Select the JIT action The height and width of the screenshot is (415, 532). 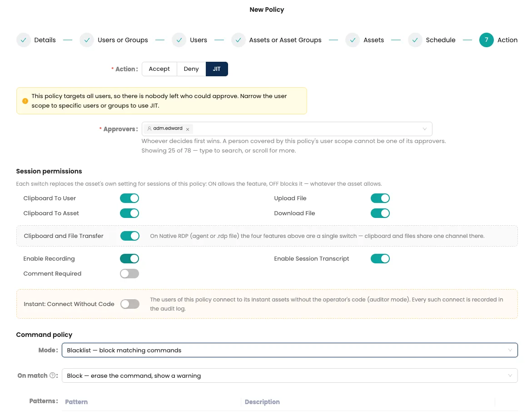tap(217, 69)
